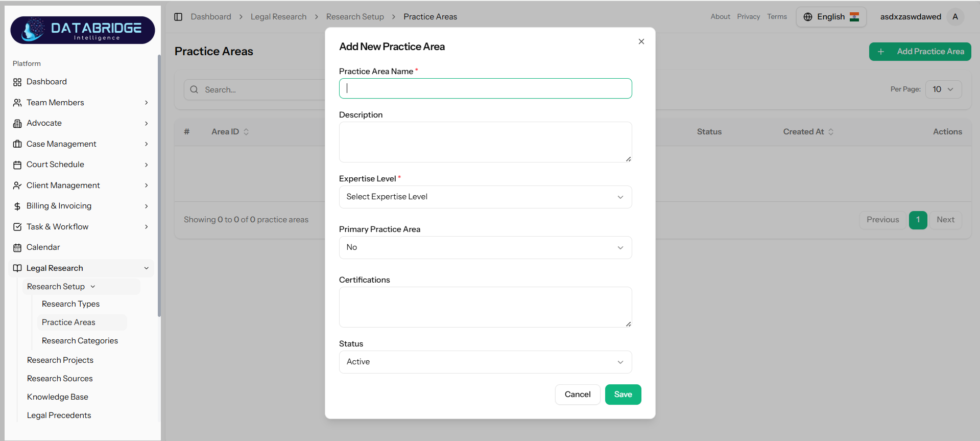Click the plus icon on Add Practice Area
The image size is (980, 441).
pos(881,52)
